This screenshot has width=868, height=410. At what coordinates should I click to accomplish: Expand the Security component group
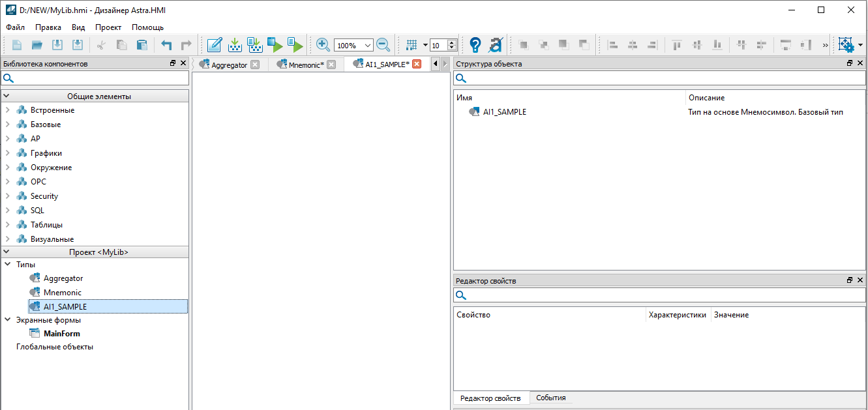coord(7,196)
